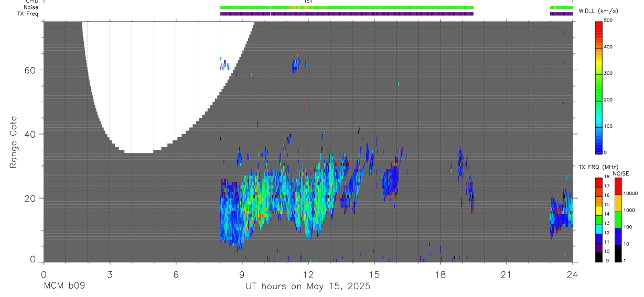Pick the green 13–14 MHz TX FRQ swatch
644x297 pixels.
599,219
